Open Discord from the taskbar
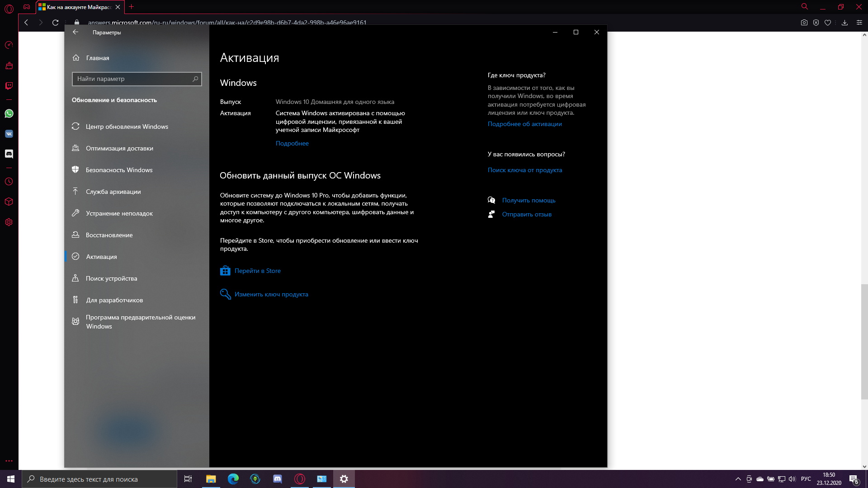 [277, 479]
